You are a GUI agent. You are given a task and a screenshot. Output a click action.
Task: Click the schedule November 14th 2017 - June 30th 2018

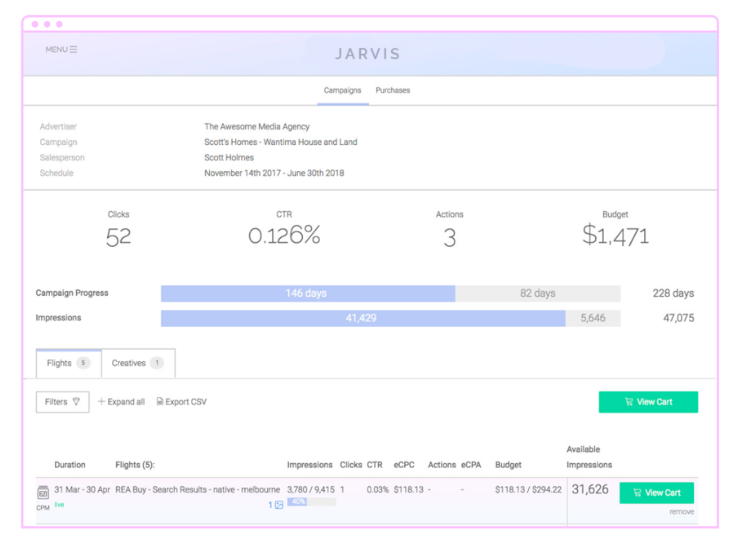pos(274,173)
